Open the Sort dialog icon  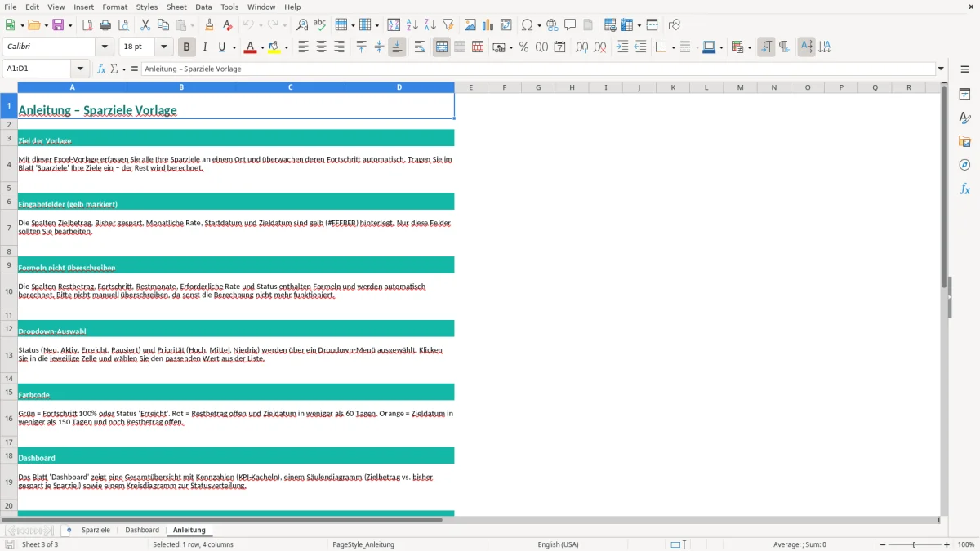coord(394,25)
